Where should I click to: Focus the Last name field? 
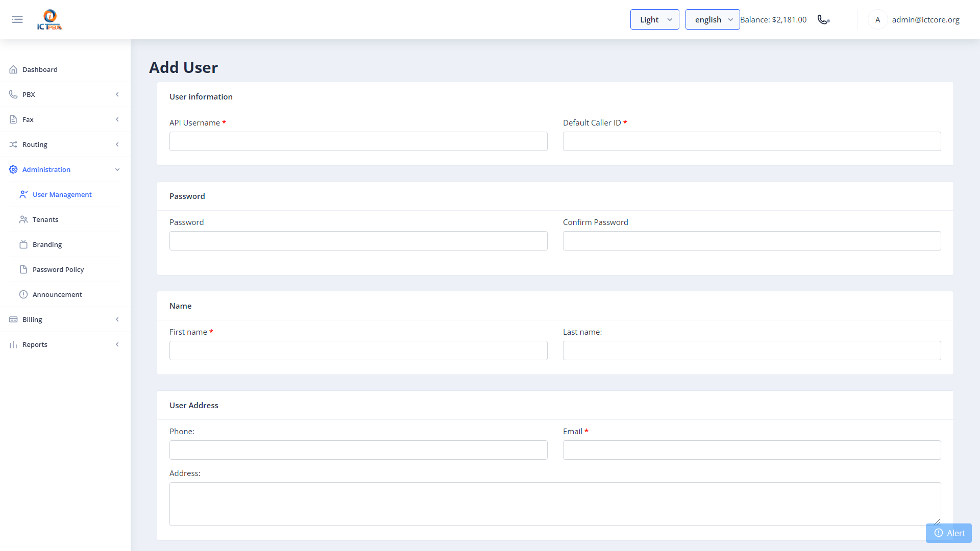(x=752, y=350)
